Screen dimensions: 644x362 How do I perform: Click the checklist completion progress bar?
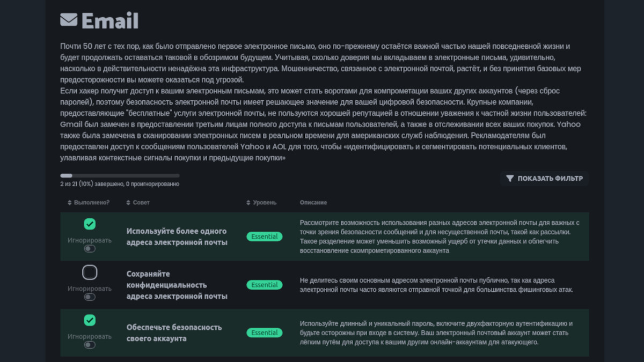pyautogui.click(x=120, y=175)
